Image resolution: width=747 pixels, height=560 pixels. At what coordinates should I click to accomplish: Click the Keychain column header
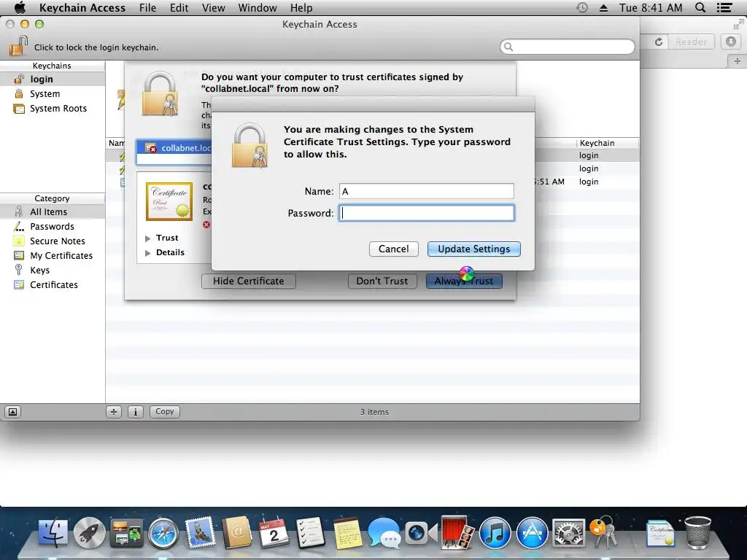coord(606,143)
